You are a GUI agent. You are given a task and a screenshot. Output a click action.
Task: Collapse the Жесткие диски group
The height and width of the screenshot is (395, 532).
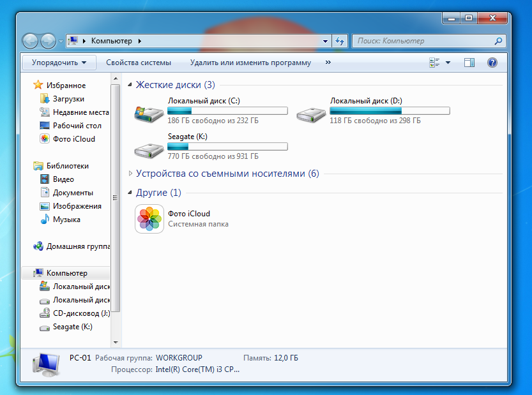(130, 84)
